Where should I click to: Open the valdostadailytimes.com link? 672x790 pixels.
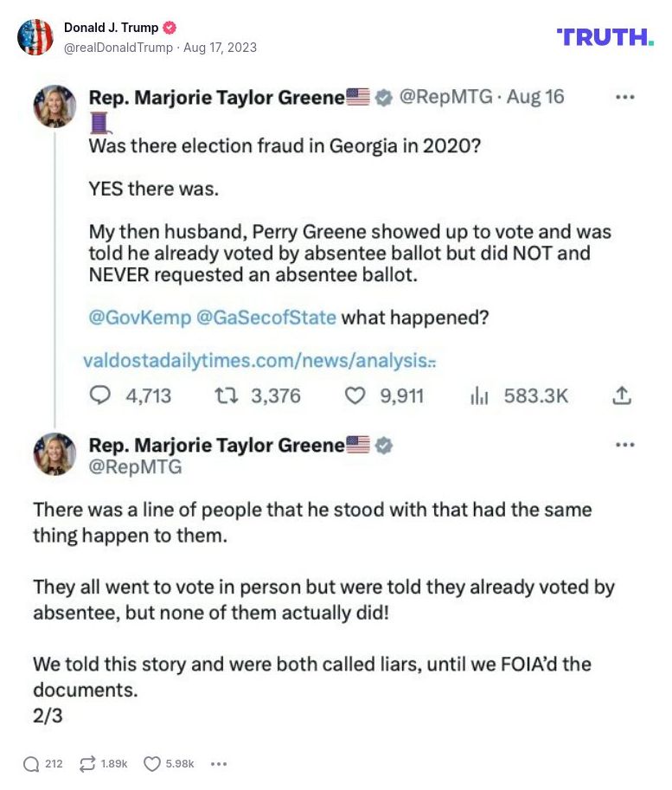coord(259,360)
